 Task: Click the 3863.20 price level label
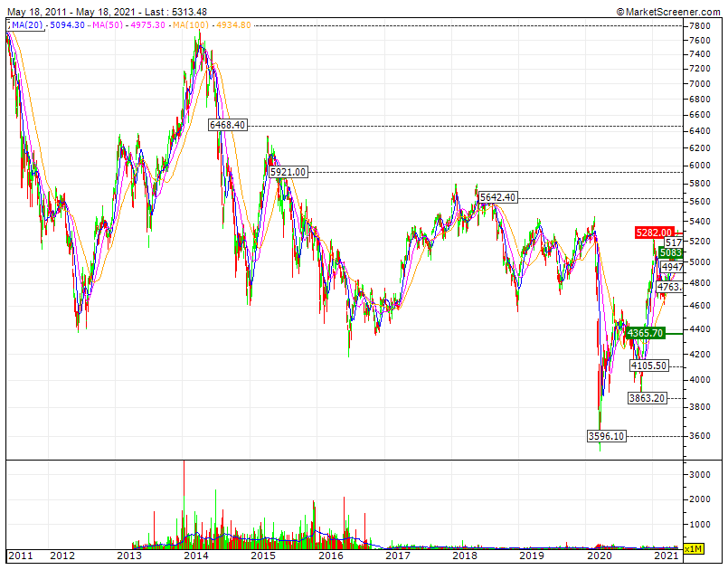pos(648,398)
